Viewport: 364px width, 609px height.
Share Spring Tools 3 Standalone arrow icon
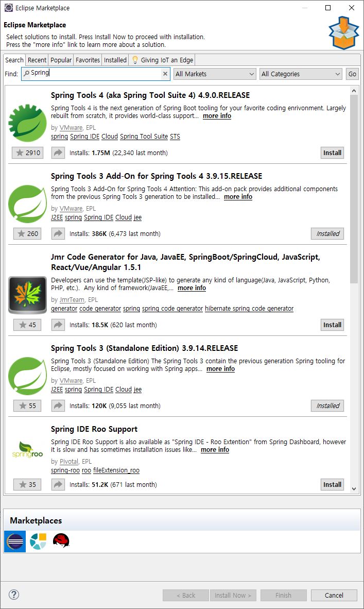[58, 405]
